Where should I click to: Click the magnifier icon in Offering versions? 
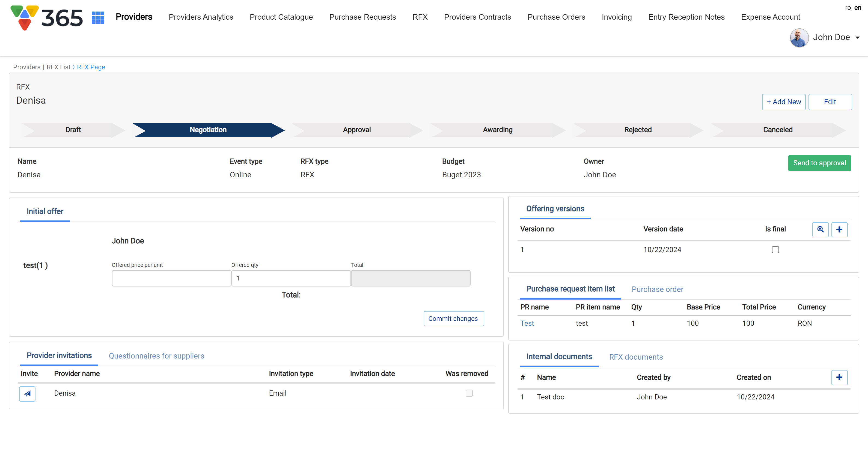(x=820, y=229)
